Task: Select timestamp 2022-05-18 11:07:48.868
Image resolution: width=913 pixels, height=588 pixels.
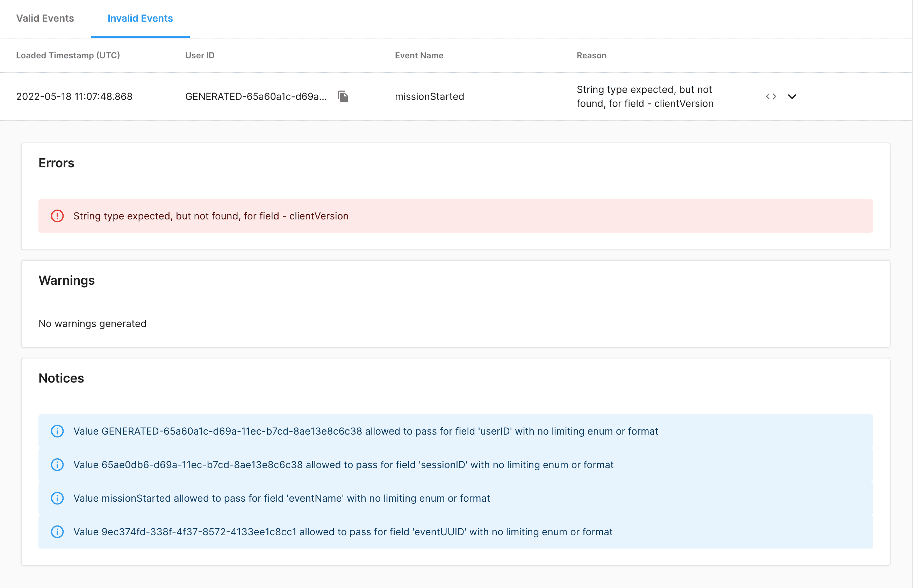Action: [74, 96]
